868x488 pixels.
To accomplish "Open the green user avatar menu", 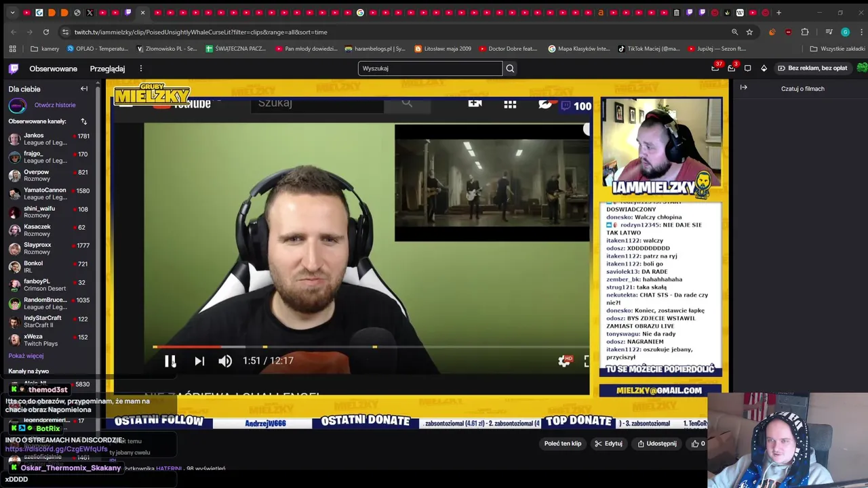I will [x=862, y=68].
